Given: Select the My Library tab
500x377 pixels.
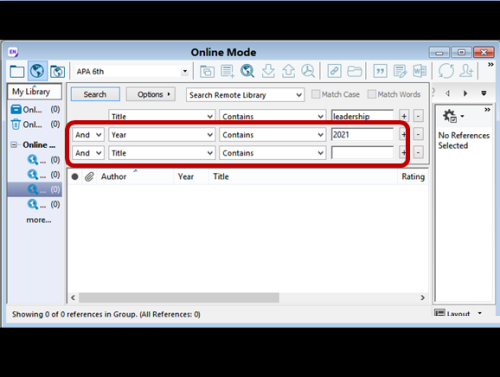Looking at the screenshot, I should point(34,91).
